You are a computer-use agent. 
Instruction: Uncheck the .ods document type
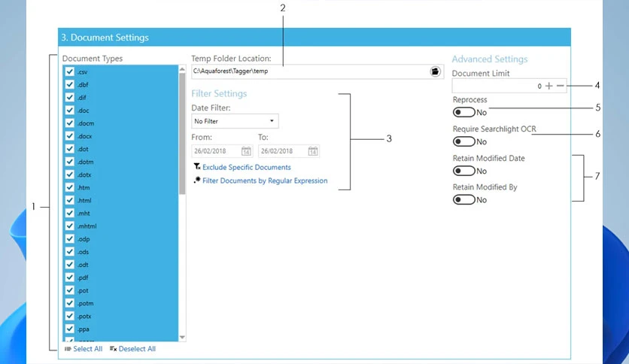(70, 251)
